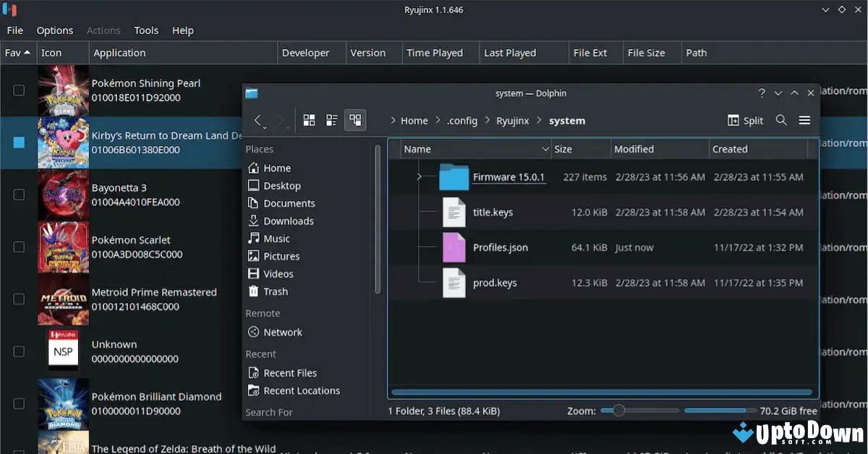This screenshot has height=454, width=868.
Task: Click the back navigation arrow in Dolphin
Action: (259, 120)
